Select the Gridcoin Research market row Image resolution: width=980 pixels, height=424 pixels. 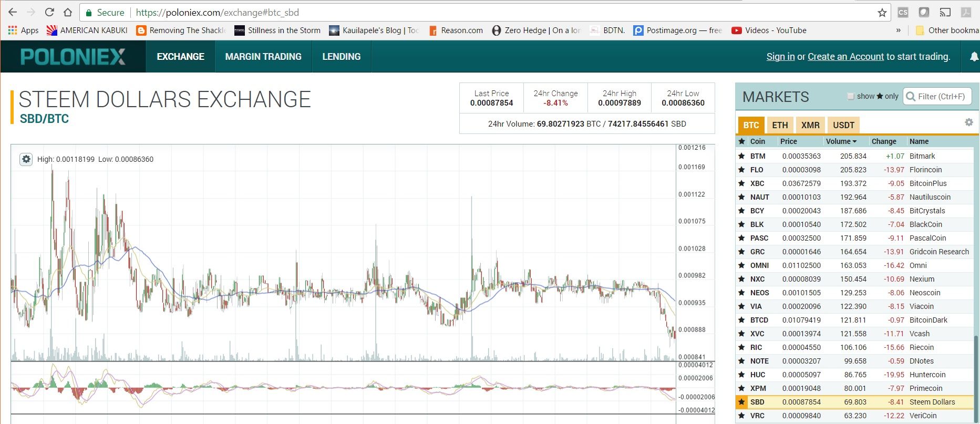(x=854, y=252)
